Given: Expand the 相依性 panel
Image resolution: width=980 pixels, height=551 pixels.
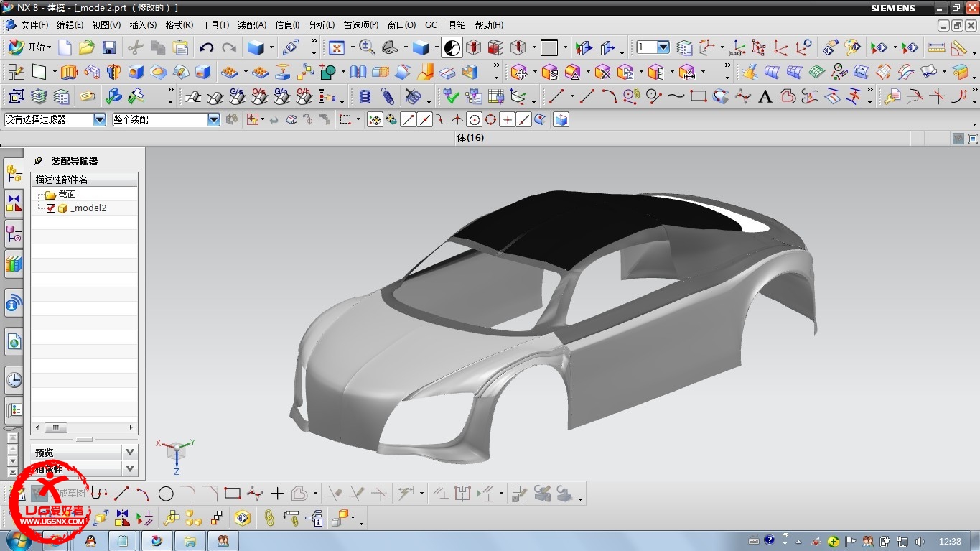Looking at the screenshot, I should coord(130,469).
